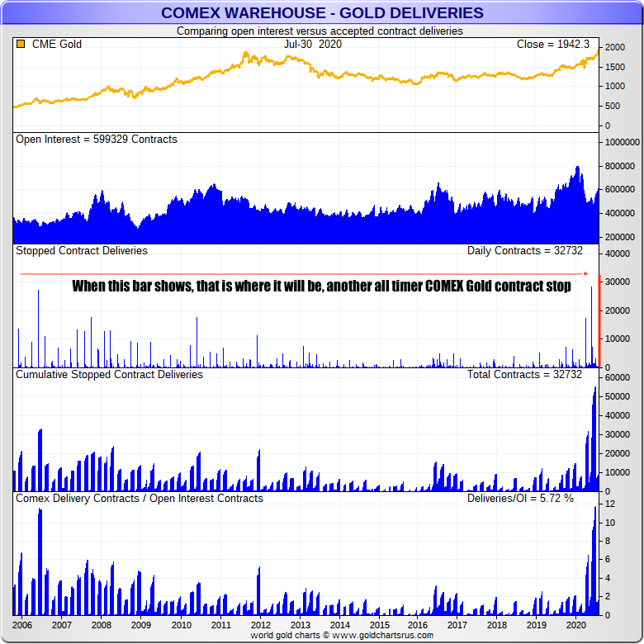Click the 2020 year label on the x-axis

pyautogui.click(x=575, y=625)
